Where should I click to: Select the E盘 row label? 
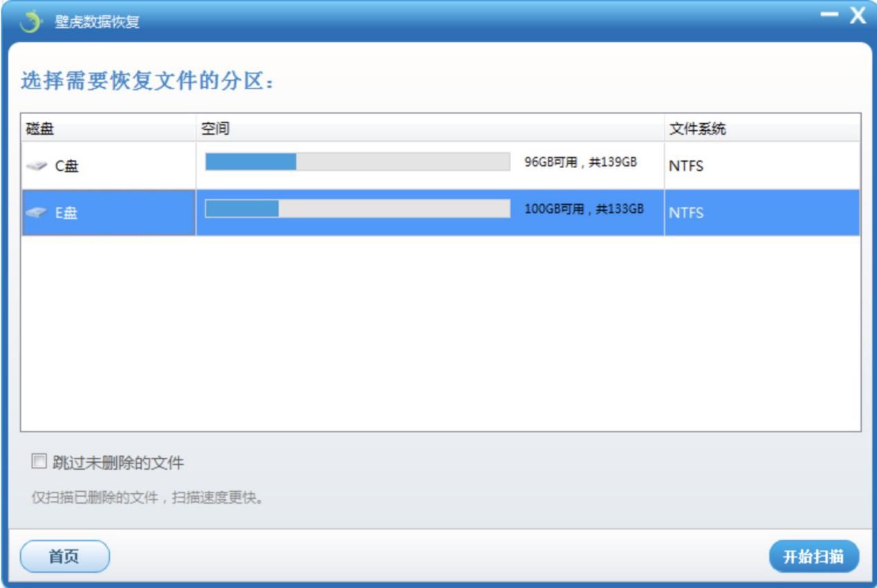point(66,213)
